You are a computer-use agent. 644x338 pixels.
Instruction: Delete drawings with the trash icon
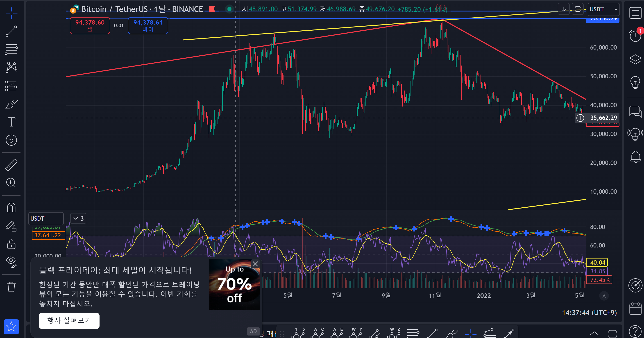(11, 287)
